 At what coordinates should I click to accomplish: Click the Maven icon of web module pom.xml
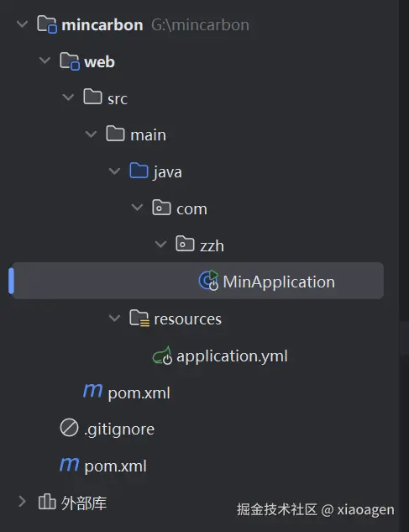click(92, 391)
